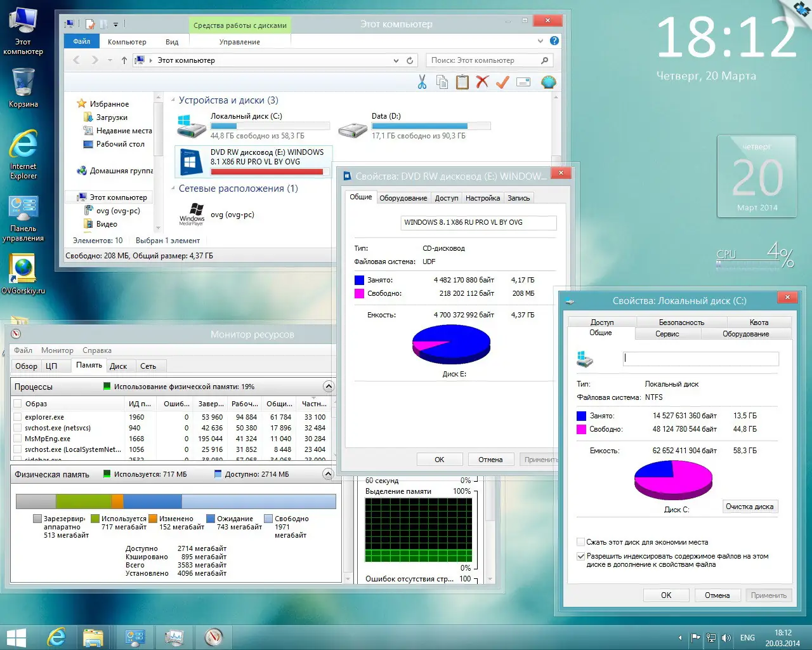Uncheck 'Разрешить индексировать содержимое файлов' option
This screenshot has width=812, height=650.
(x=580, y=556)
